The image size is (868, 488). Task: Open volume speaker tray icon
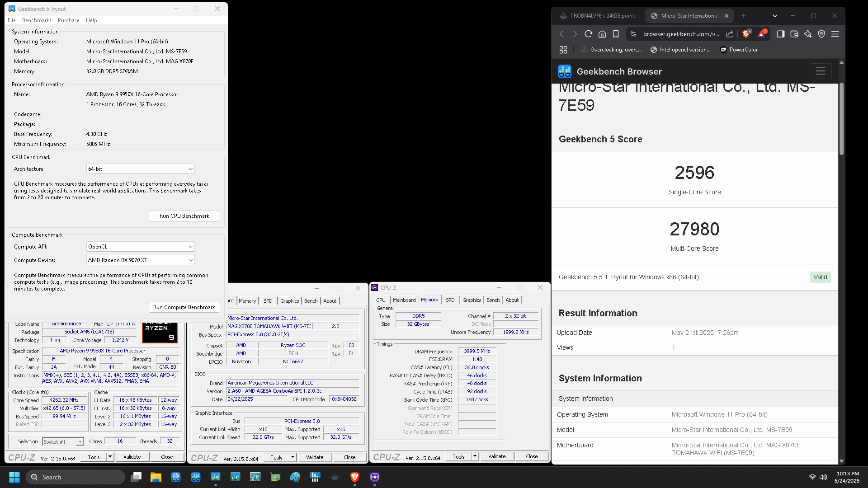coord(823,477)
